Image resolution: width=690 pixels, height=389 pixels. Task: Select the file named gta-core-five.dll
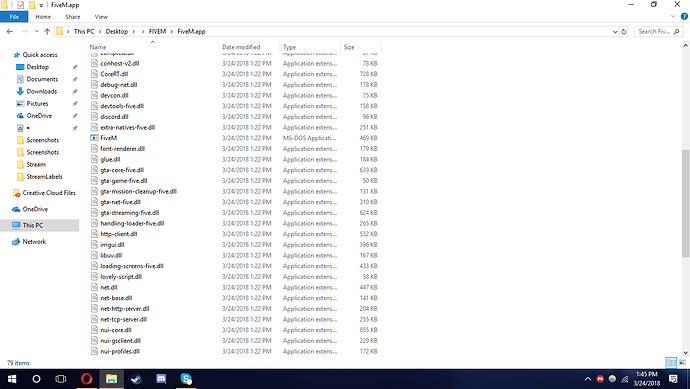pyautogui.click(x=122, y=170)
